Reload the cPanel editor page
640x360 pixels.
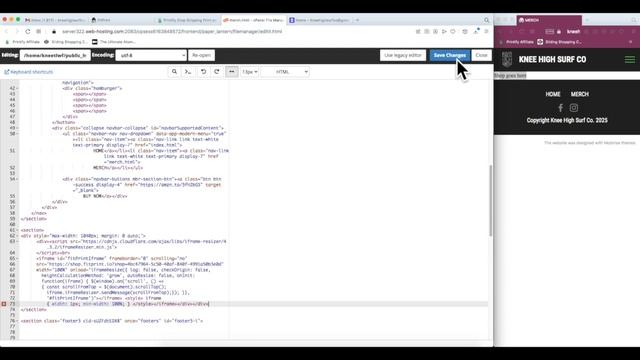pos(27,31)
